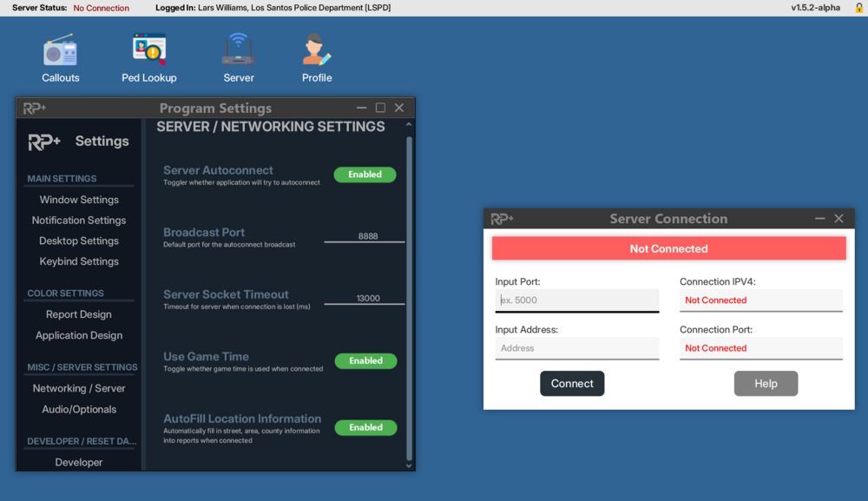This screenshot has height=501, width=868.
Task: Open the Profile panel
Action: [x=316, y=56]
